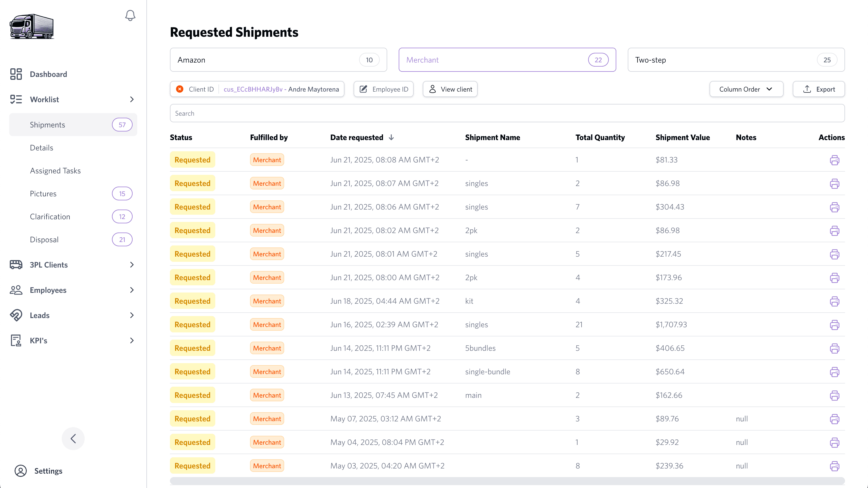
Task: Click printer icon for kit shipment
Action: (x=834, y=301)
